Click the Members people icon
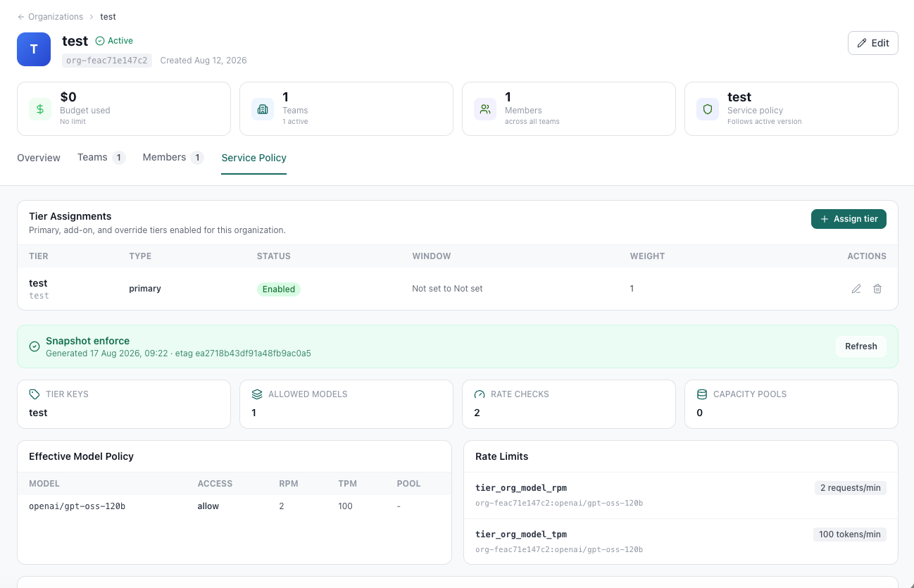Viewport: 914px width, 588px height. pos(485,109)
